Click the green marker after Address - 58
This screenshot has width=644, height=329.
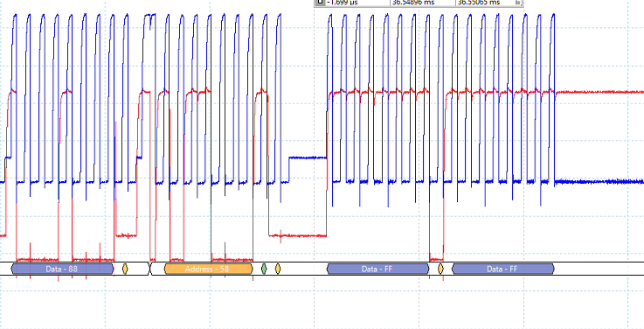pyautogui.click(x=264, y=269)
